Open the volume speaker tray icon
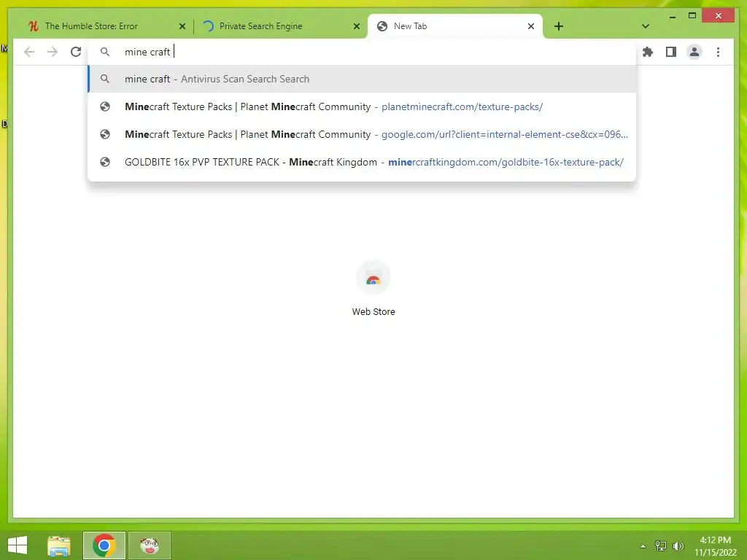The height and width of the screenshot is (560, 747). coord(678,546)
